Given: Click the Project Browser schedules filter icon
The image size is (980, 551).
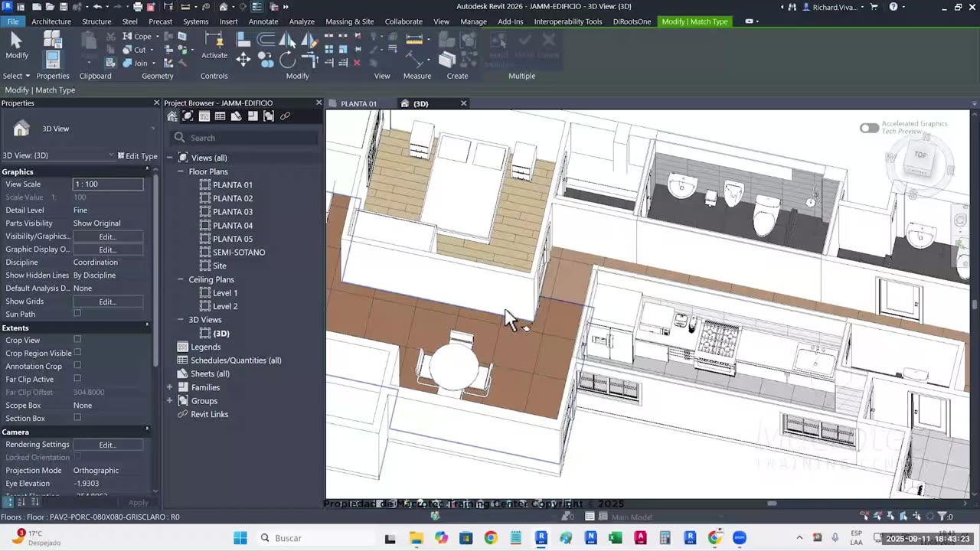Looking at the screenshot, I should [x=220, y=116].
